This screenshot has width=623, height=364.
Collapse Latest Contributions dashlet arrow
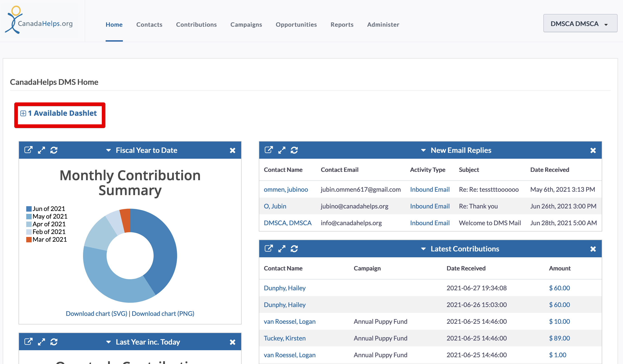click(423, 249)
